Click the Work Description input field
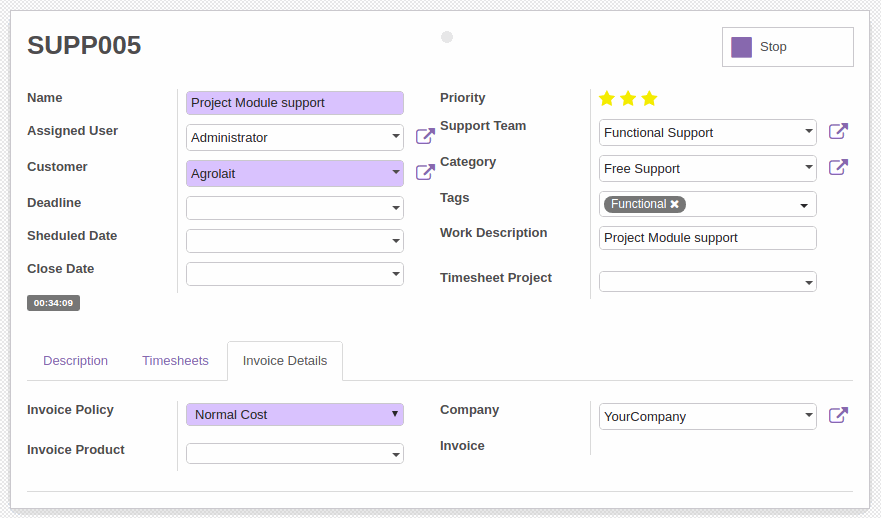 click(x=707, y=238)
